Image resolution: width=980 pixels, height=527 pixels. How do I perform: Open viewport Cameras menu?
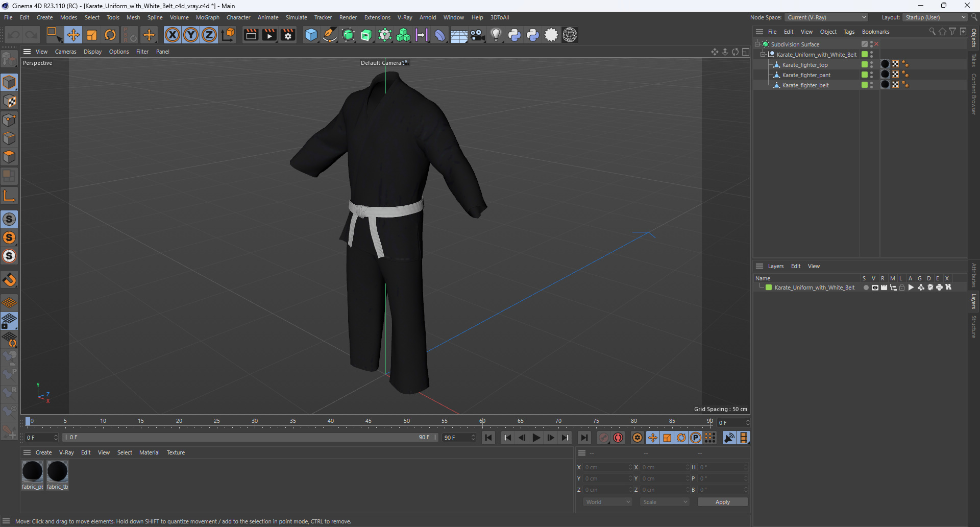click(x=65, y=52)
